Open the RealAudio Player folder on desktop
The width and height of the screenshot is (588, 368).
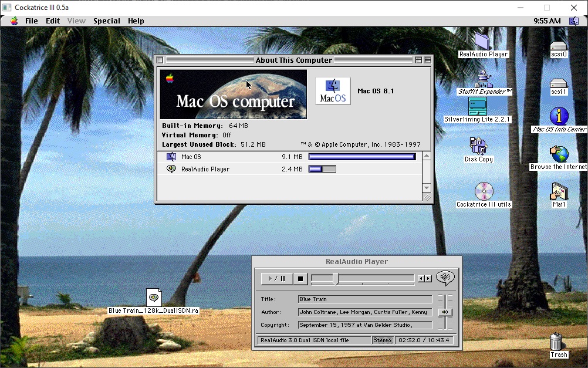pos(483,42)
